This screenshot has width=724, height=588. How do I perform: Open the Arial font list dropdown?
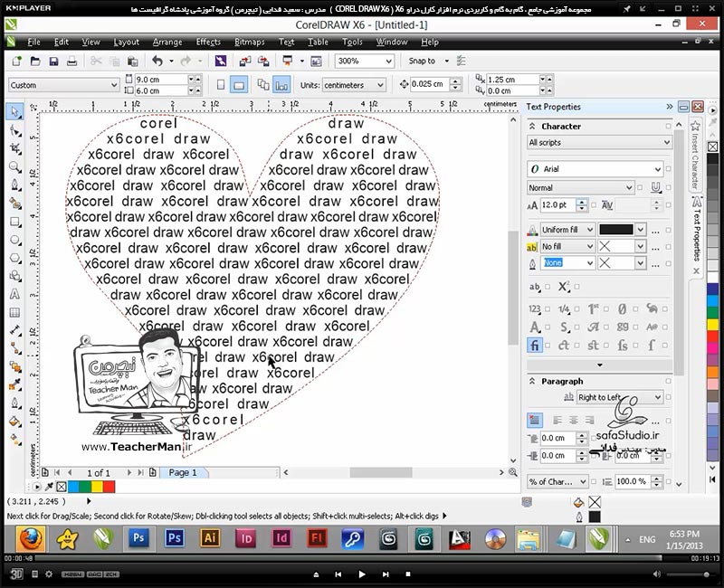click(658, 169)
